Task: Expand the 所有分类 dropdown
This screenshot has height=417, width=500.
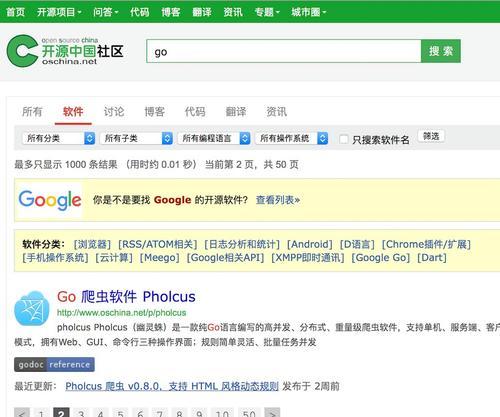Action: (x=59, y=138)
